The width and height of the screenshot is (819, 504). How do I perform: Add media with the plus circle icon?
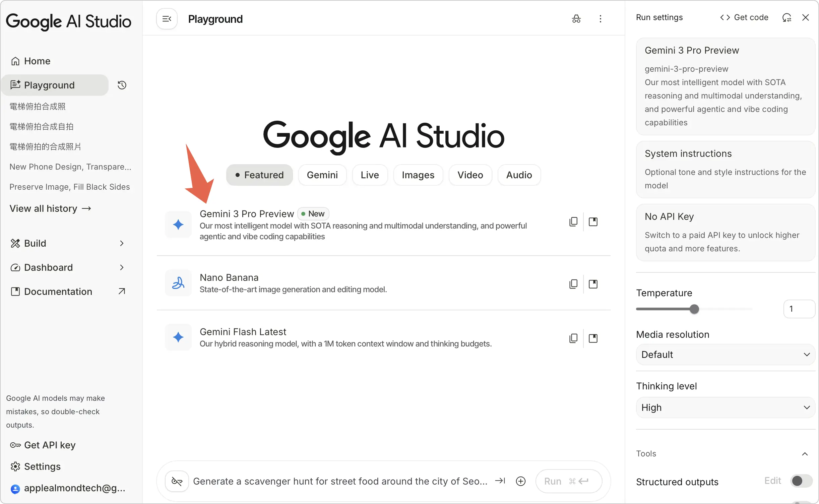[x=521, y=481]
